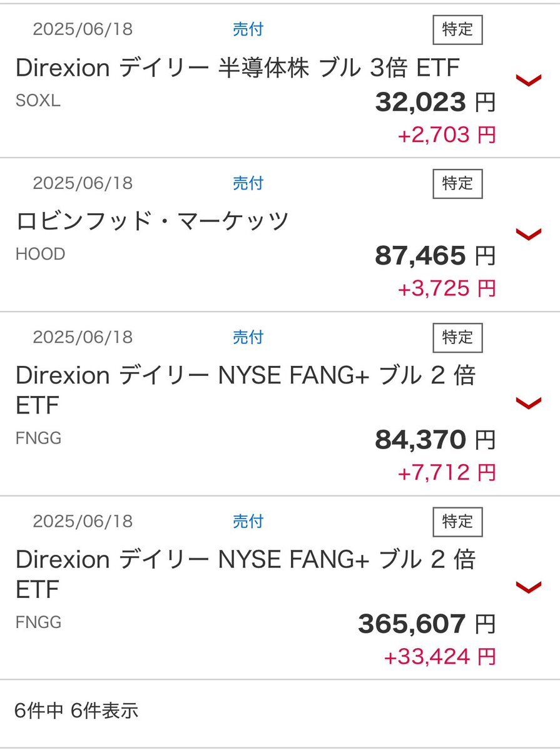Screen dimensions: 560x750
Task: Expand the HOOD transaction details chevron
Action: coord(529,234)
